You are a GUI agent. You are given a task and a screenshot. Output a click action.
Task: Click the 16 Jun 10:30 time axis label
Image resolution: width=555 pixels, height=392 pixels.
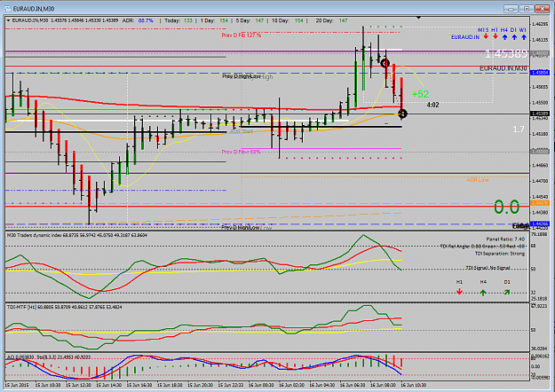tap(414, 385)
